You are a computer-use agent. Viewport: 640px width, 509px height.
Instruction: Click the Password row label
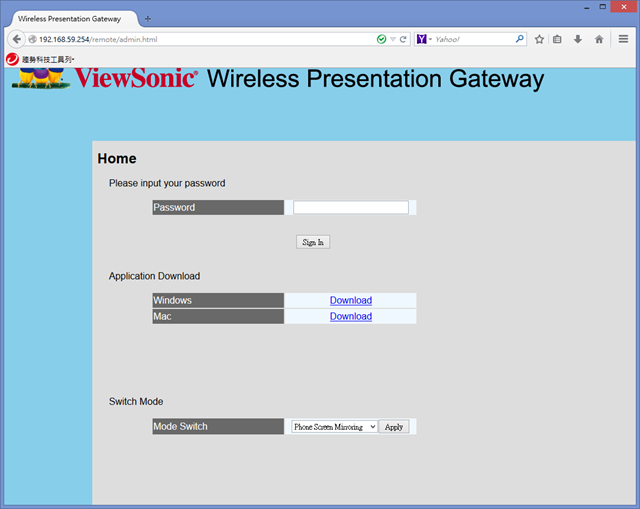coord(218,207)
